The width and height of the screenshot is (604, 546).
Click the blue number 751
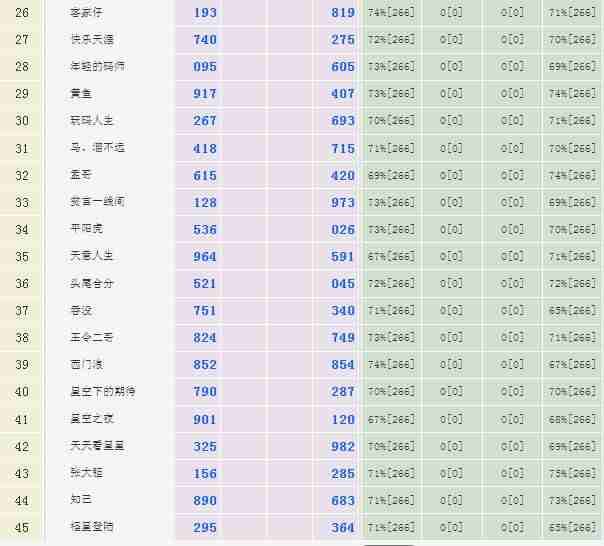205,310
